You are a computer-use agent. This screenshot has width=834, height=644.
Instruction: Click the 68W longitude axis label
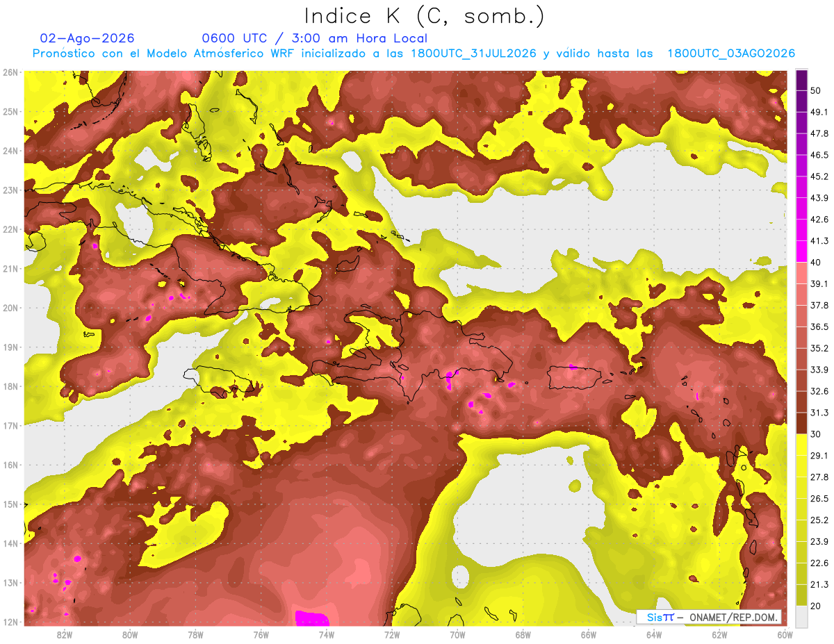click(x=523, y=635)
